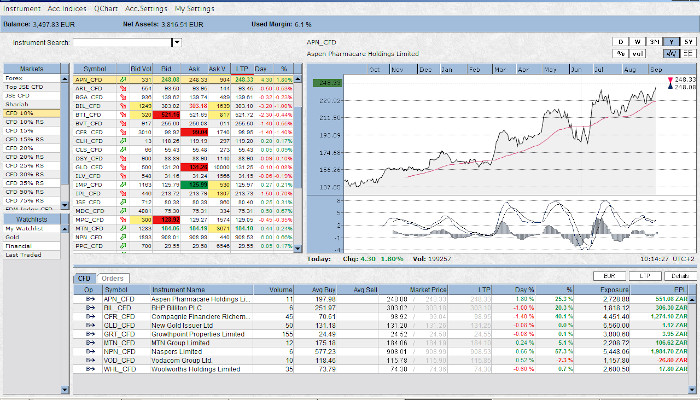Click the red down arrow beside BTI_CFD
Image resolution: width=700 pixels, height=400 pixels.
pyautogui.click(x=122, y=113)
